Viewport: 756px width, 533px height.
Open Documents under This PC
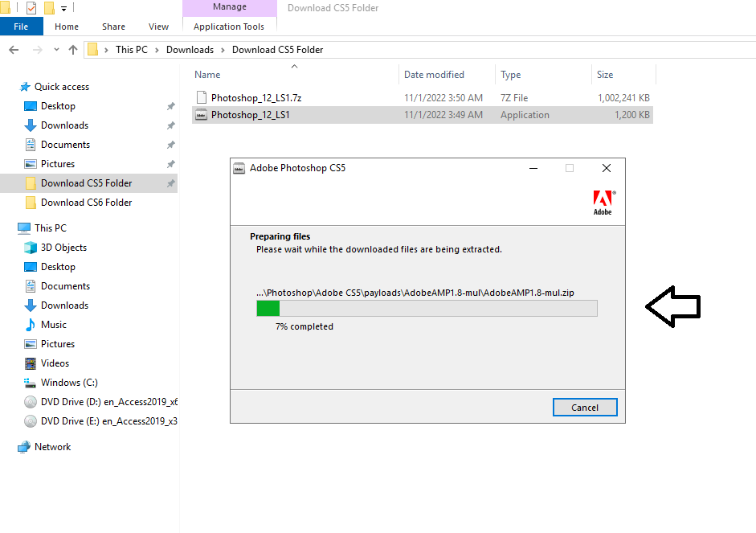pyautogui.click(x=65, y=286)
